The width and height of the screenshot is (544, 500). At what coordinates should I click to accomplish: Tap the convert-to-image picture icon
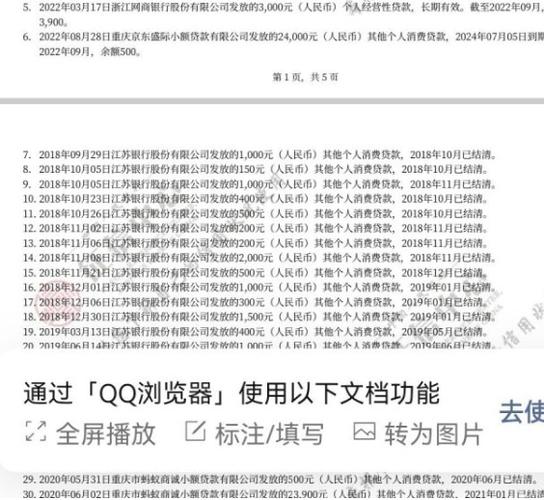(364, 431)
